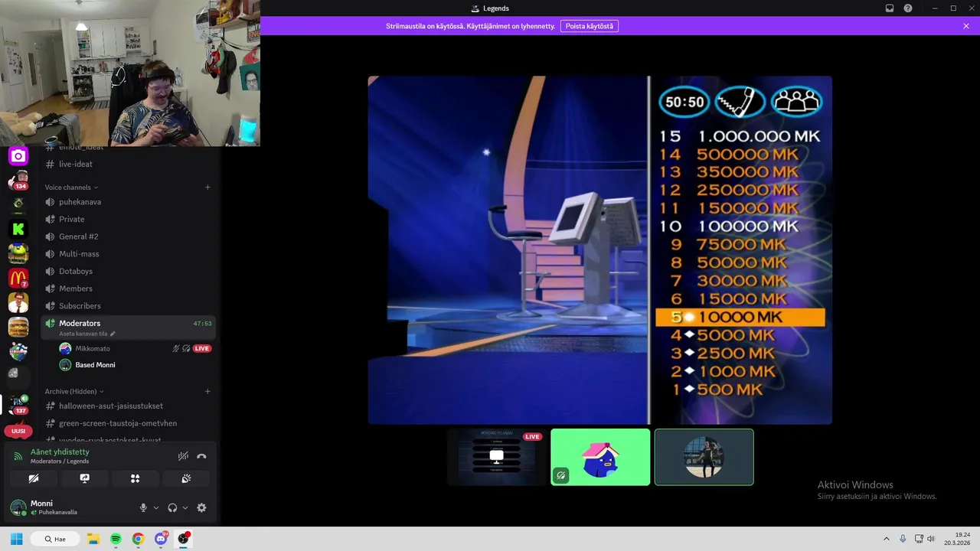Toggle noise suppression in voice panel
This screenshot has width=980, height=551.
click(x=183, y=456)
